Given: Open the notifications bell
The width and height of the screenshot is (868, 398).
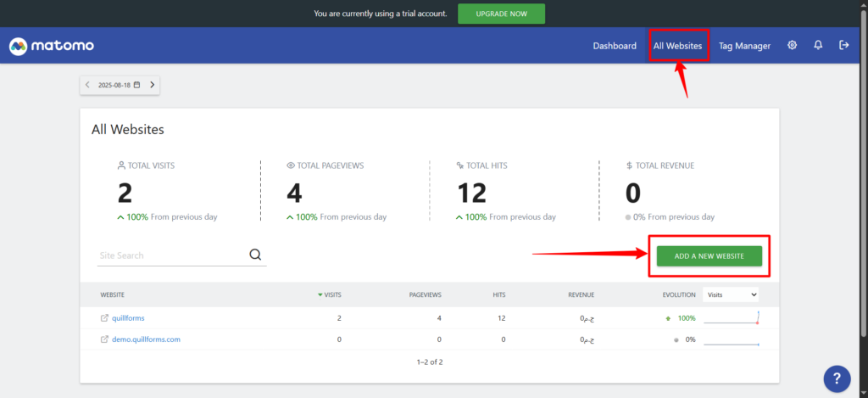Looking at the screenshot, I should point(818,46).
